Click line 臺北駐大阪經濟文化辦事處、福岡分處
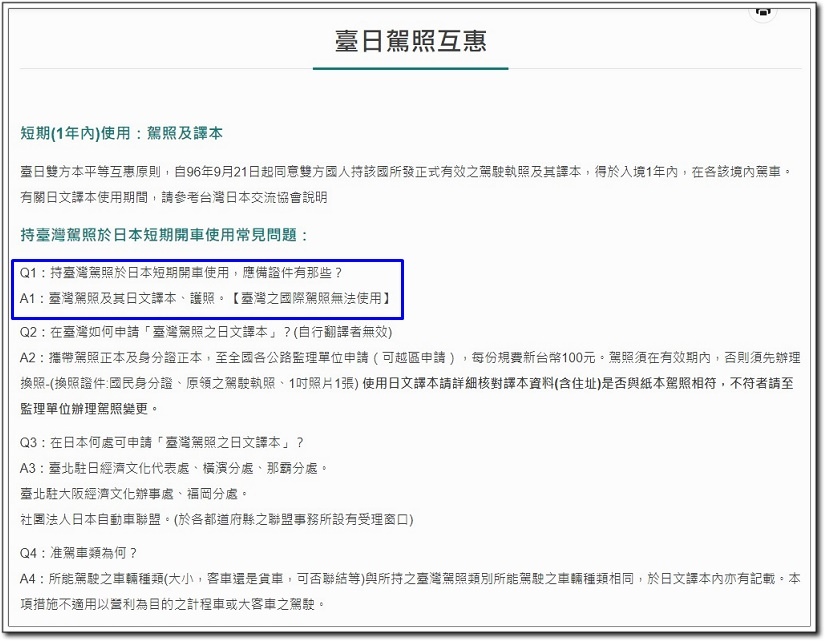Image resolution: width=825 pixels, height=641 pixels. pos(134,494)
